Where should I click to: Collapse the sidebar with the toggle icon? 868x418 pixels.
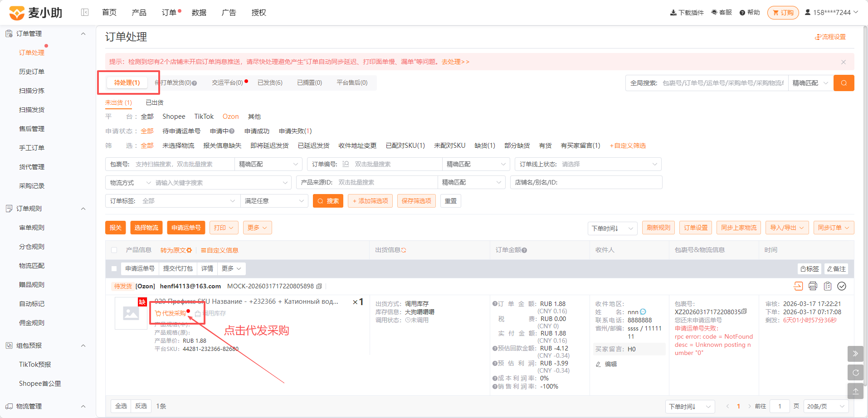[x=85, y=12]
